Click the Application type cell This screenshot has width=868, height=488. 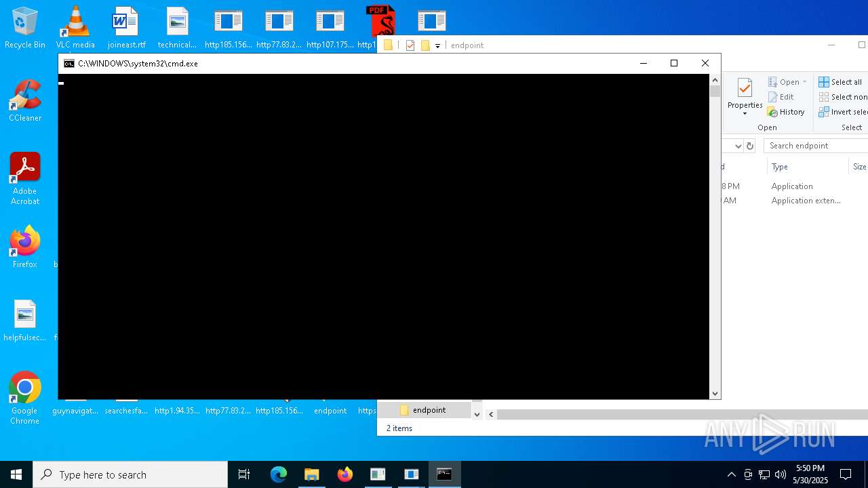click(791, 186)
